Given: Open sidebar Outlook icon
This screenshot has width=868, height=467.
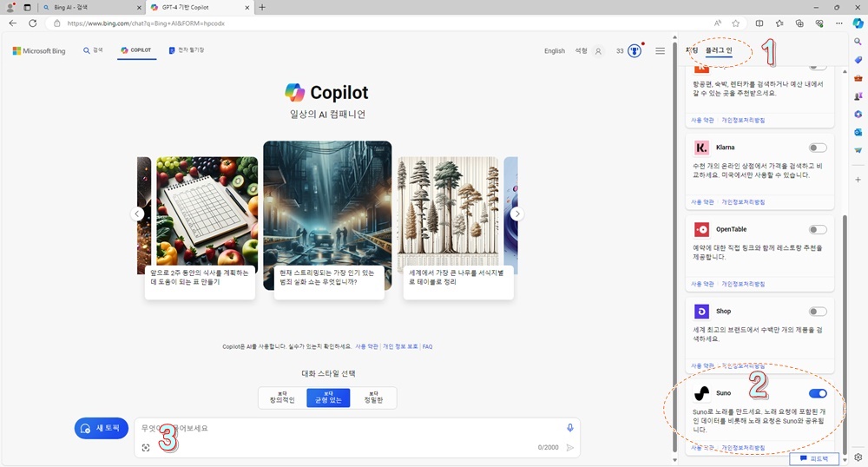Looking at the screenshot, I should tap(858, 132).
